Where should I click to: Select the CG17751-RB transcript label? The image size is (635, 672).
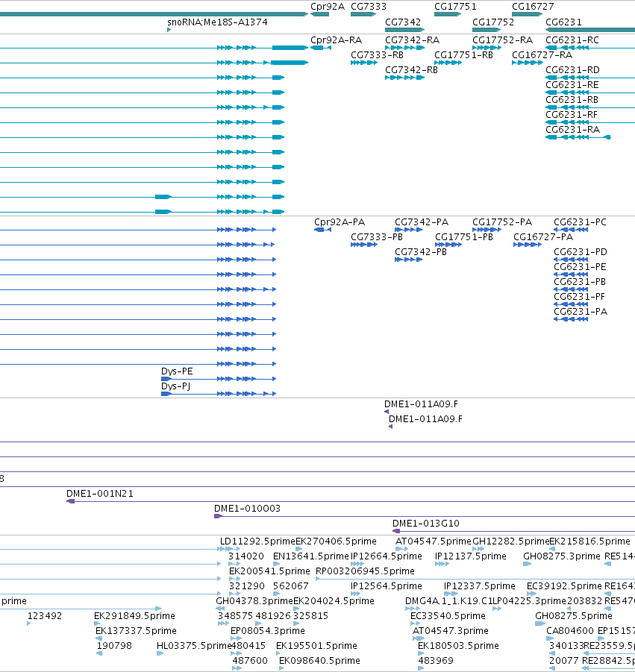tap(463, 55)
